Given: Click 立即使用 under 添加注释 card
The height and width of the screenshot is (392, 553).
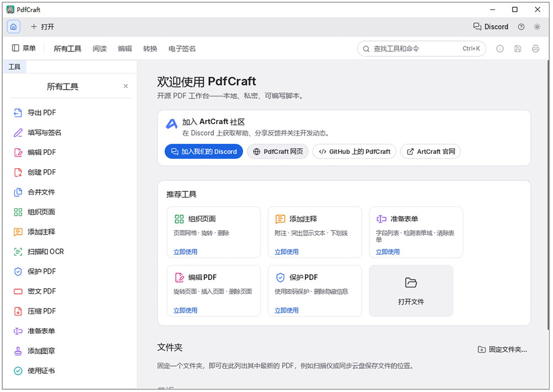Looking at the screenshot, I should (x=286, y=252).
